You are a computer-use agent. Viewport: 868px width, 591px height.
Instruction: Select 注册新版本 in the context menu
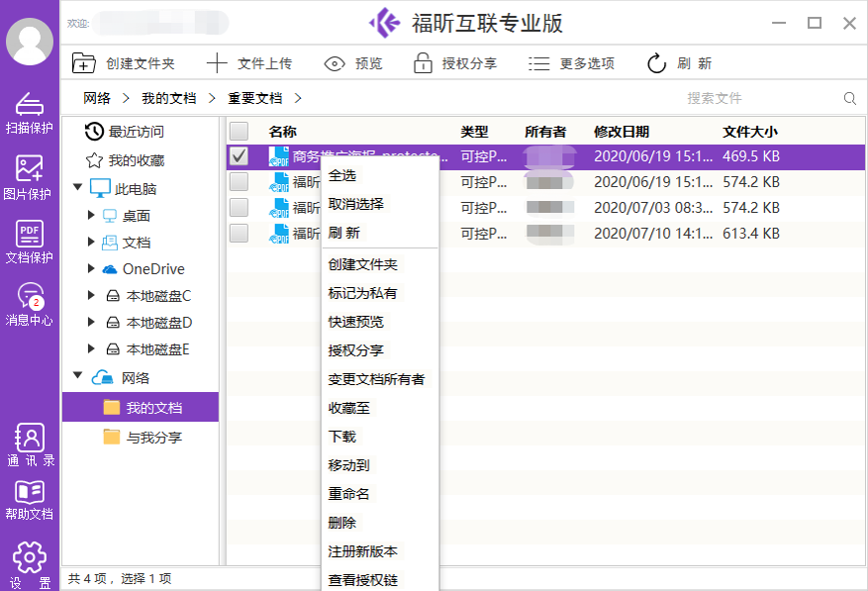tap(362, 551)
